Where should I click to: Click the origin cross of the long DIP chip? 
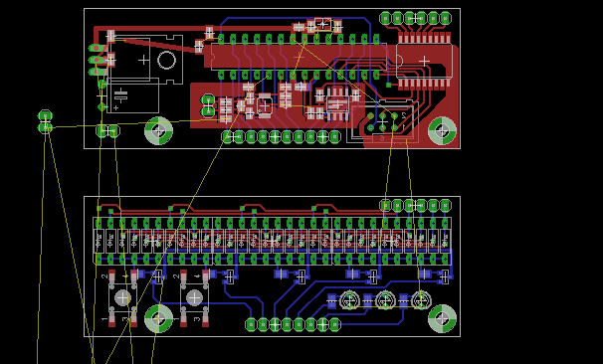[299, 57]
